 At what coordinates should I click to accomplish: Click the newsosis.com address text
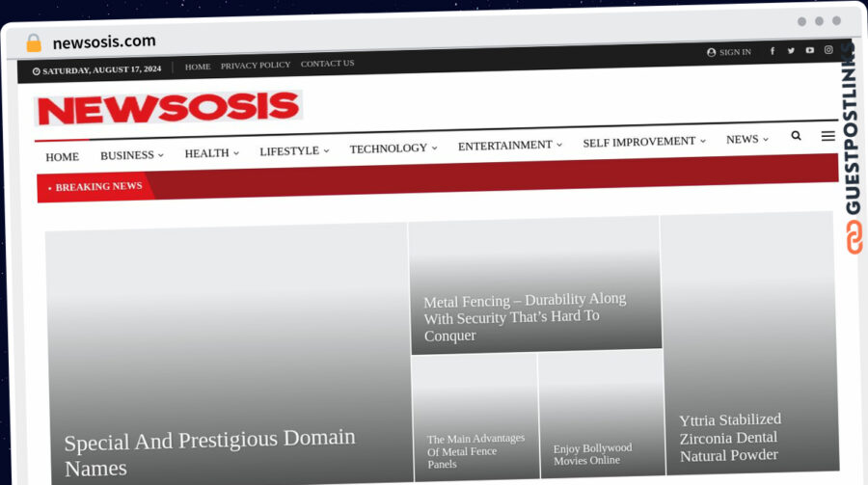tap(104, 41)
